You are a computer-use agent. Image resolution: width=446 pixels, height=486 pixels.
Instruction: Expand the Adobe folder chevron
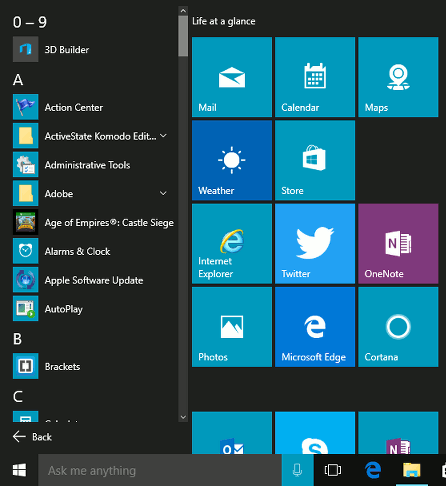(163, 193)
